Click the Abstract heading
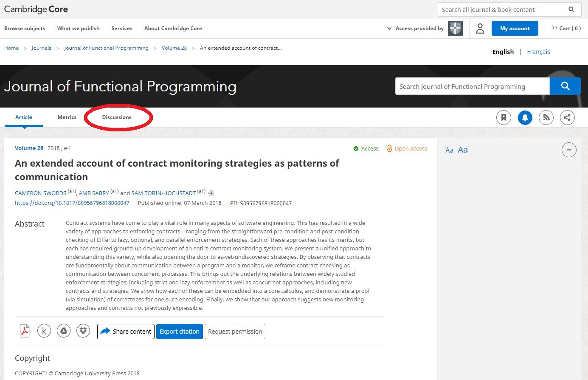Screen dimensions: 588x380 pos(30,224)
